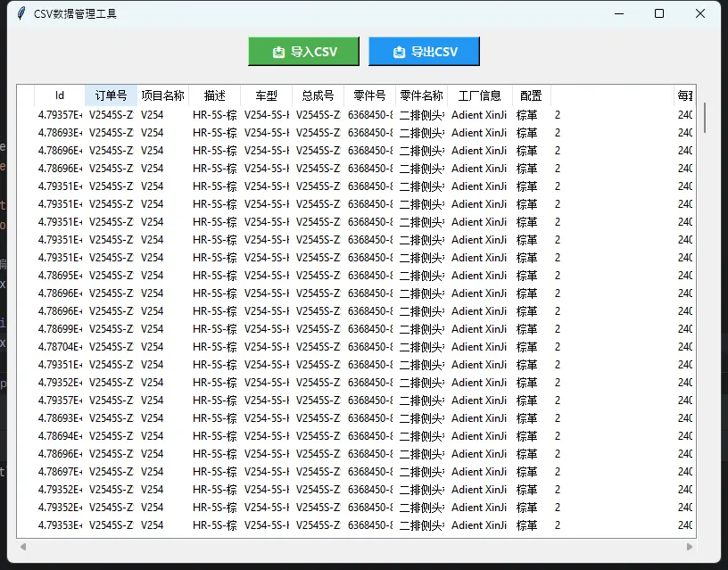
Task: Click the horizontal scrollbar track
Action: click(357, 546)
